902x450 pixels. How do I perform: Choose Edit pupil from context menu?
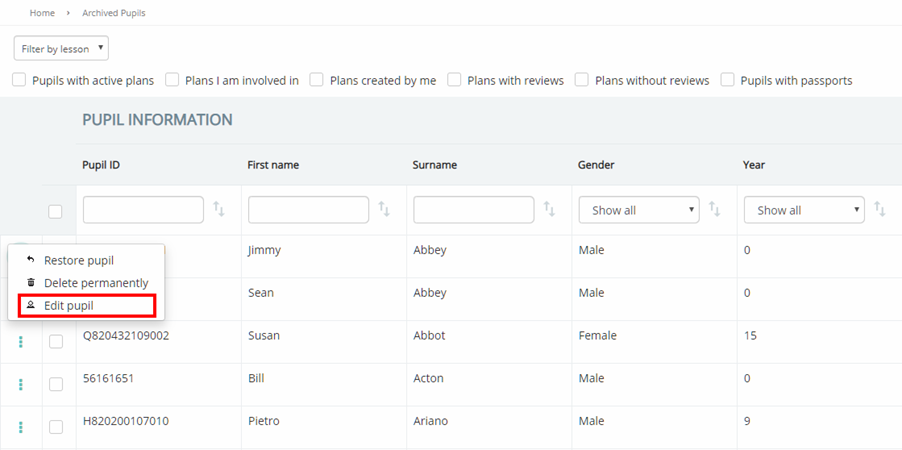69,305
